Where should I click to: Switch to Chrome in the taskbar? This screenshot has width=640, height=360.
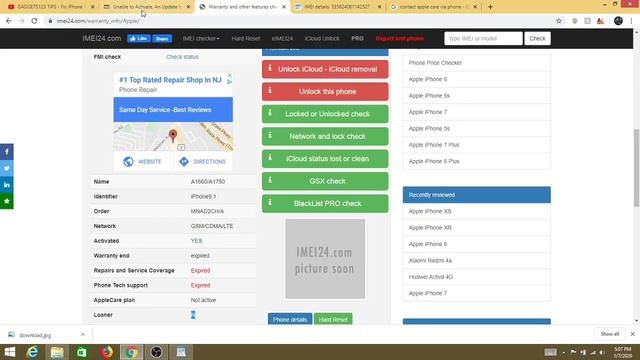point(131,352)
